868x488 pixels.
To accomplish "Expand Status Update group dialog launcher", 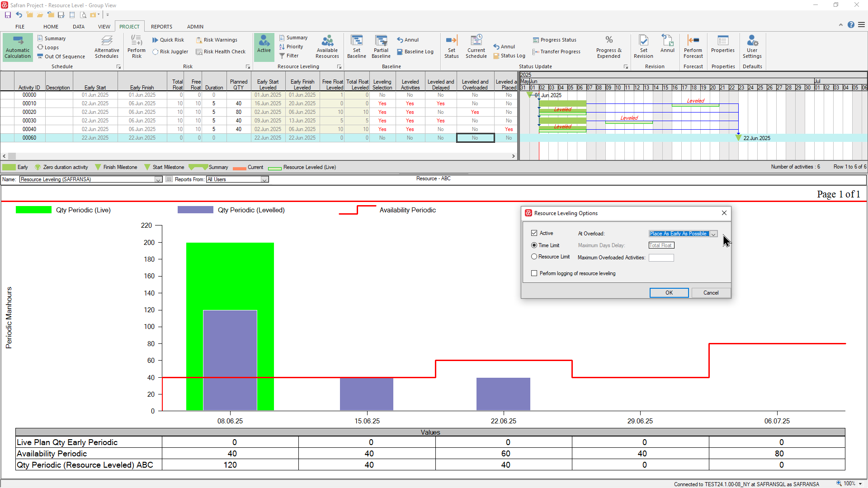I will [626, 67].
